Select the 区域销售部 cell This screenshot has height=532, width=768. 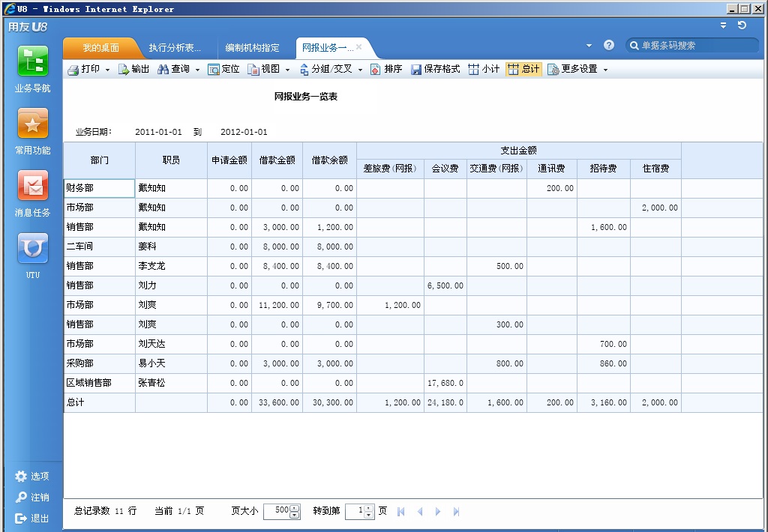(x=100, y=383)
